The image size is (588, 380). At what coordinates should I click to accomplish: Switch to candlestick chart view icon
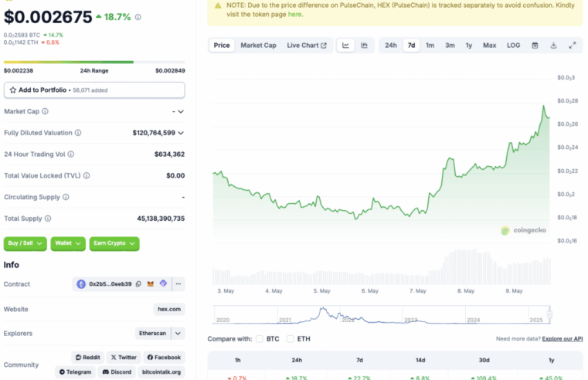(364, 46)
